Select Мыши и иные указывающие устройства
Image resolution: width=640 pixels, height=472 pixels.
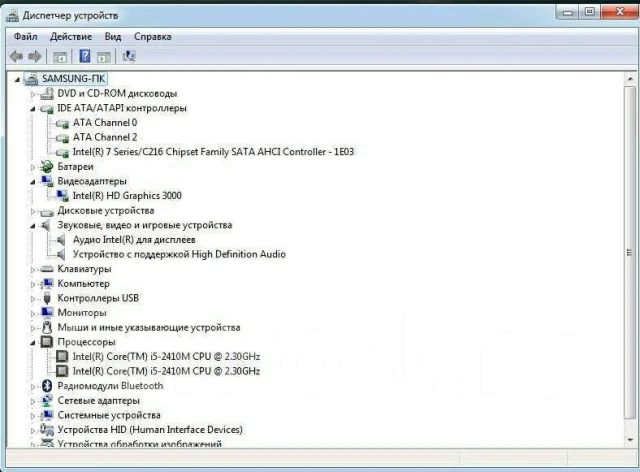click(149, 327)
